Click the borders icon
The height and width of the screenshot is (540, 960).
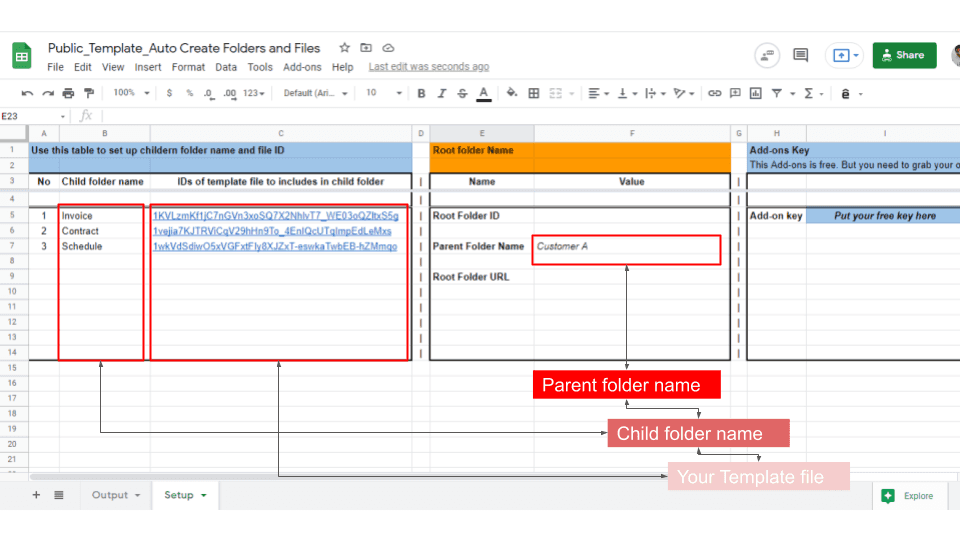coord(534,93)
